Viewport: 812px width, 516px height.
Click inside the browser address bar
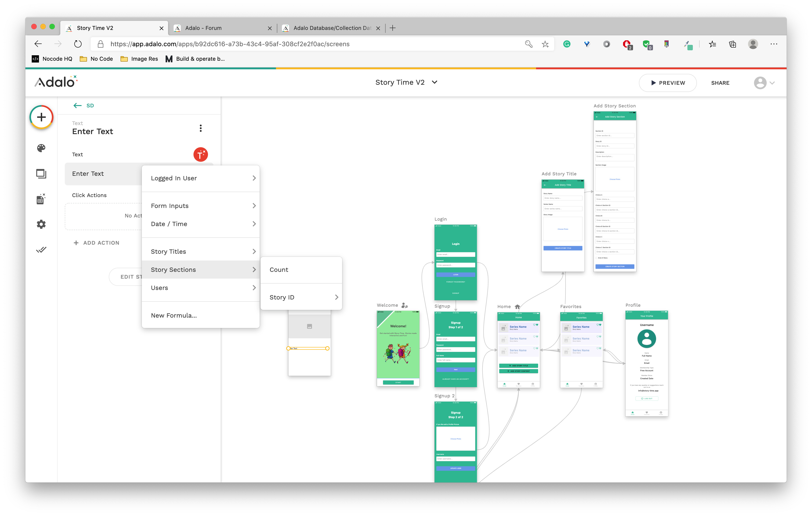tap(304, 44)
